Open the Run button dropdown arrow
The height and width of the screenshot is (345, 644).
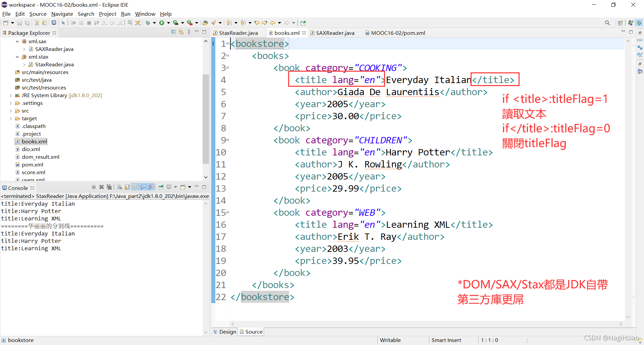click(x=168, y=23)
